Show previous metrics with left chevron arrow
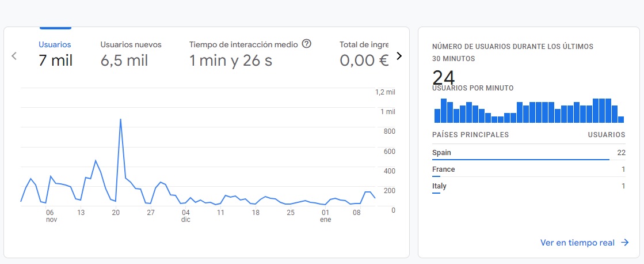The width and height of the screenshot is (644, 264). click(x=14, y=56)
